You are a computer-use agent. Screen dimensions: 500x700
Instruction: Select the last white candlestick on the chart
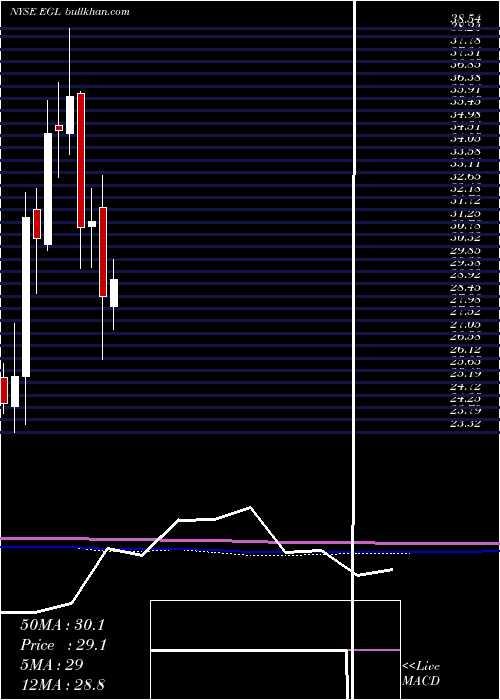114,293
